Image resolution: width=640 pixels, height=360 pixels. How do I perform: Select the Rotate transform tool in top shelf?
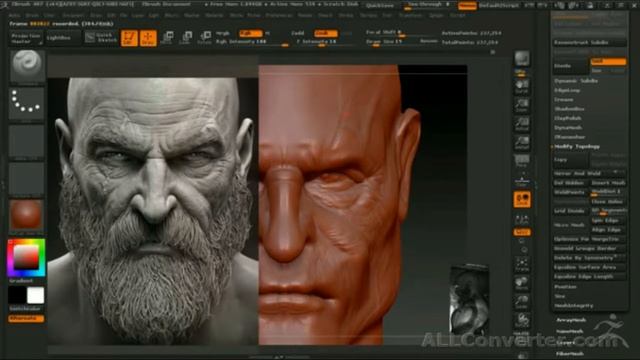pyautogui.click(x=204, y=38)
